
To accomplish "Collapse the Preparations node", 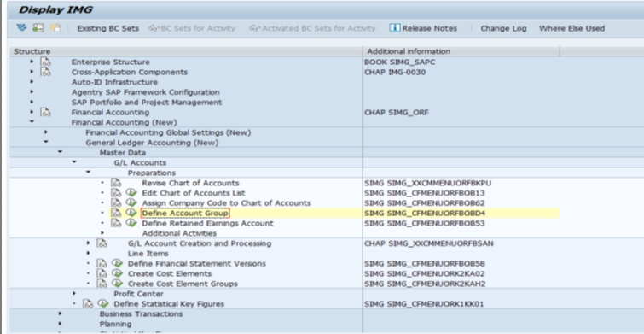I will 88,172.
